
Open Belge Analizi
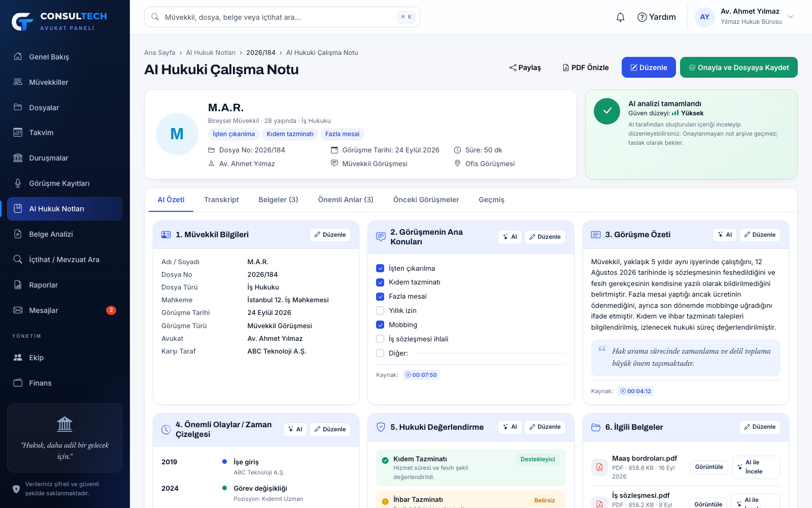(64, 234)
